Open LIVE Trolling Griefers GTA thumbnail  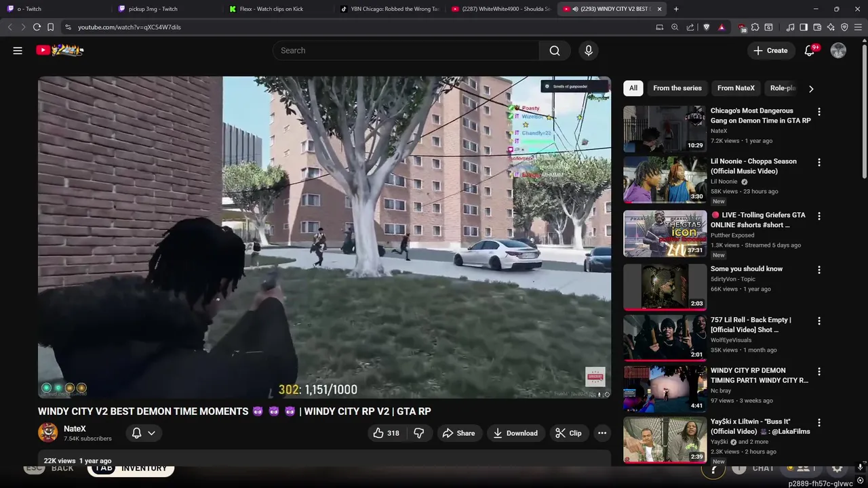[x=665, y=233]
